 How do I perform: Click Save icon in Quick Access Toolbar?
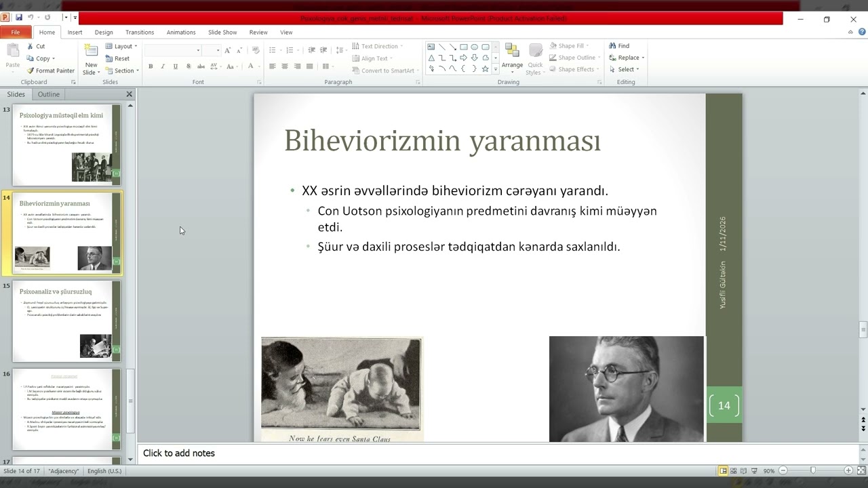(x=18, y=18)
